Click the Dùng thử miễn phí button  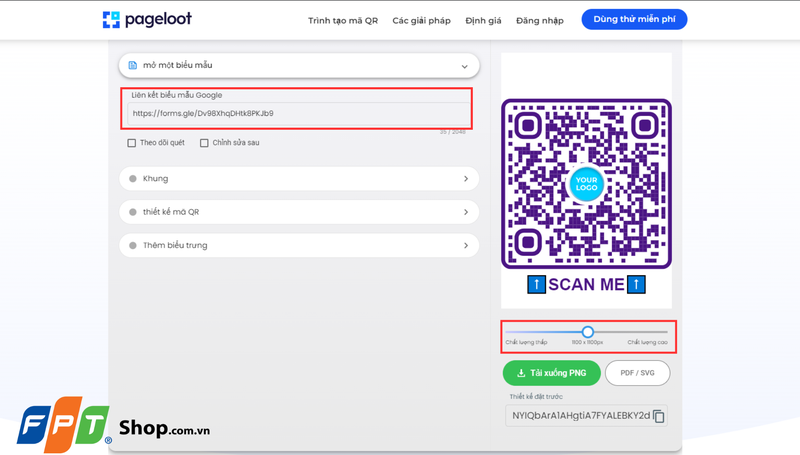pyautogui.click(x=634, y=19)
